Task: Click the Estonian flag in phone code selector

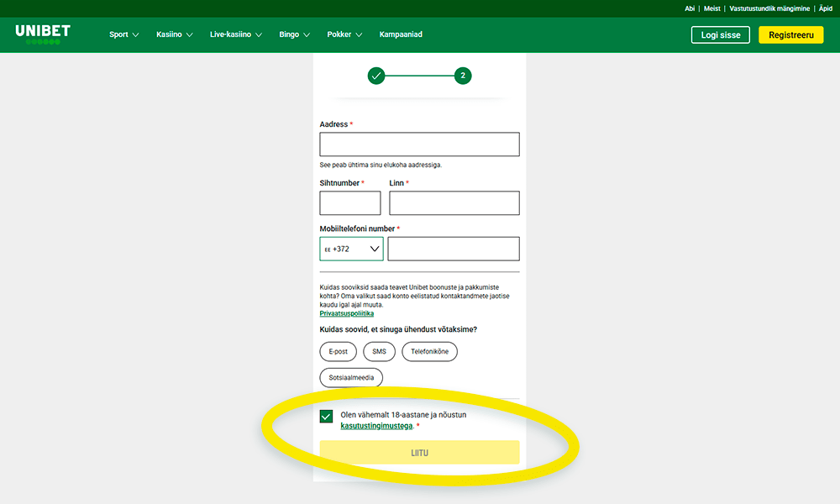Action: (329, 249)
